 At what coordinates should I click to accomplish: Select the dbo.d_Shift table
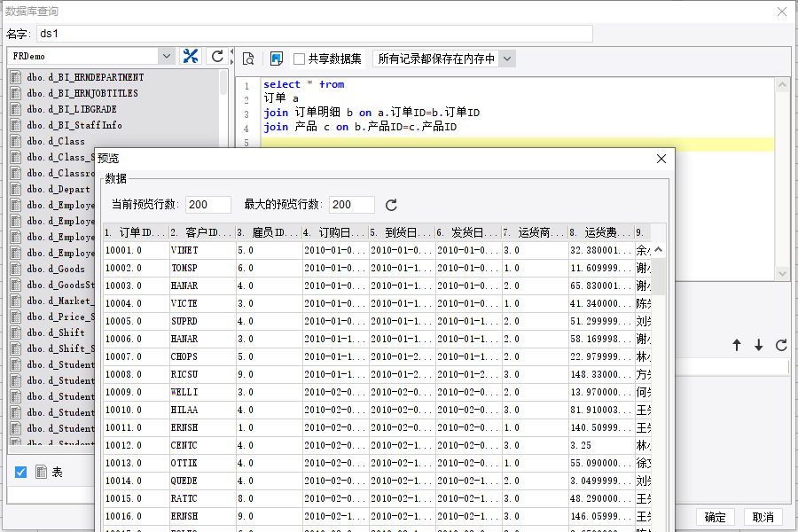pyautogui.click(x=56, y=332)
